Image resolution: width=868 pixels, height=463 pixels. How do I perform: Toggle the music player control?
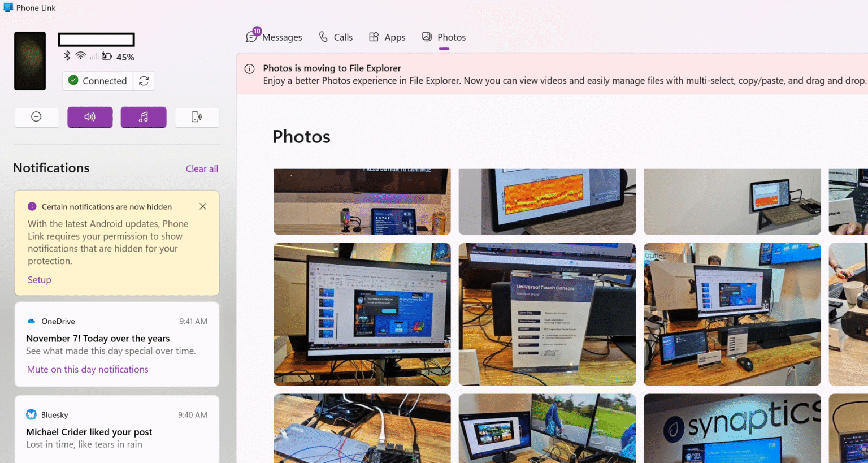click(x=143, y=117)
